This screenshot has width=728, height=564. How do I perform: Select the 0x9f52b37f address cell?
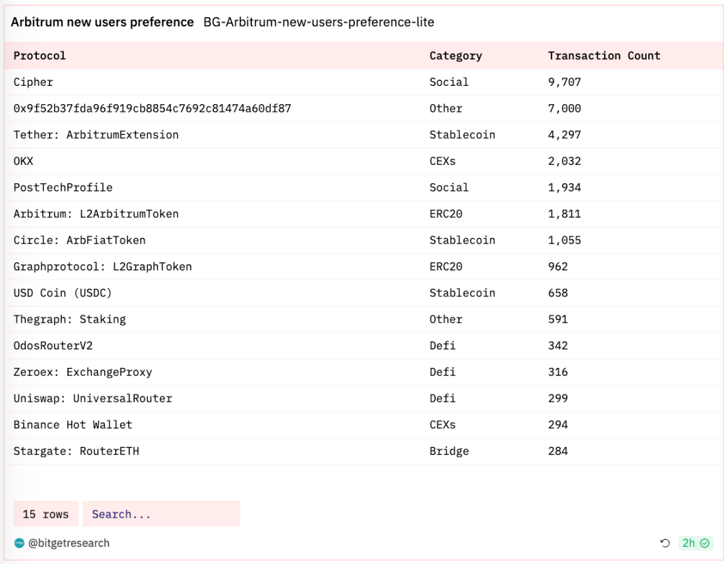153,108
